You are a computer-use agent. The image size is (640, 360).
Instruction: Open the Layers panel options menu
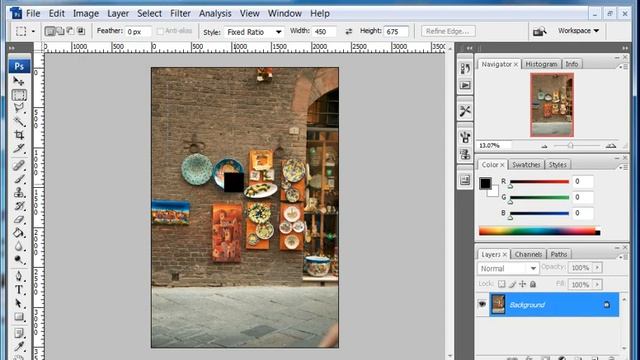click(624, 257)
